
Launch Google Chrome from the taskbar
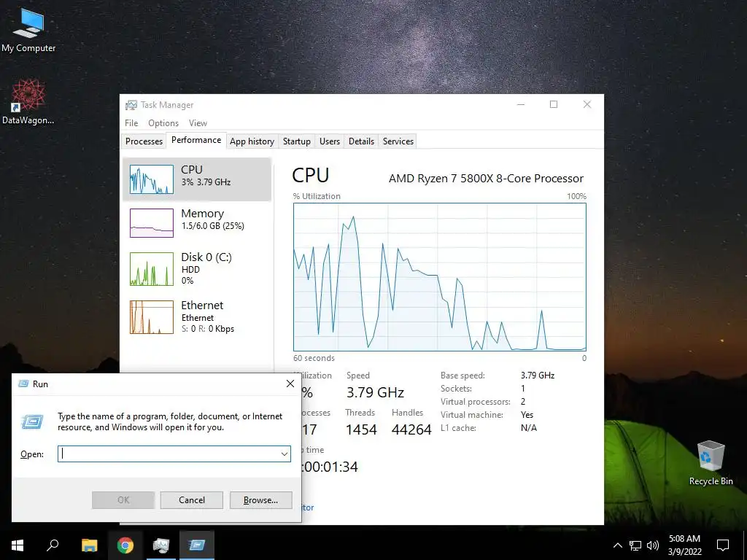(x=125, y=545)
